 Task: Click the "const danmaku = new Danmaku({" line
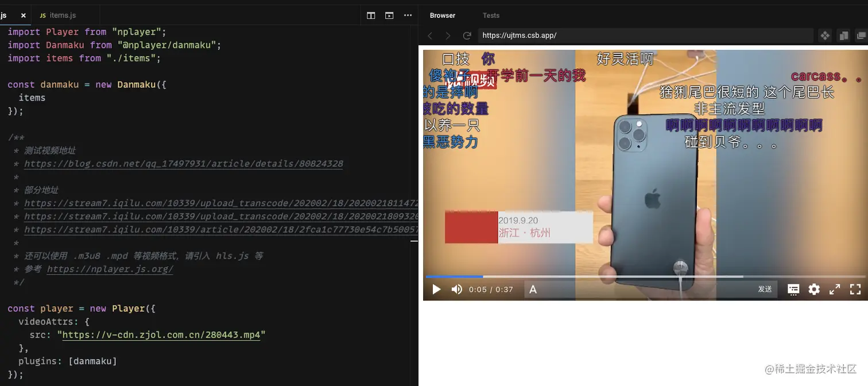coord(87,84)
